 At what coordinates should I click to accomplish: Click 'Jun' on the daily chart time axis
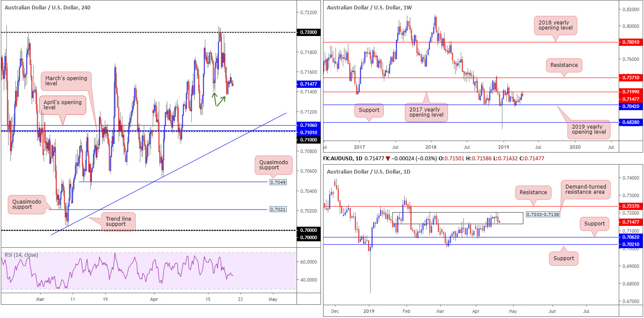click(552, 312)
